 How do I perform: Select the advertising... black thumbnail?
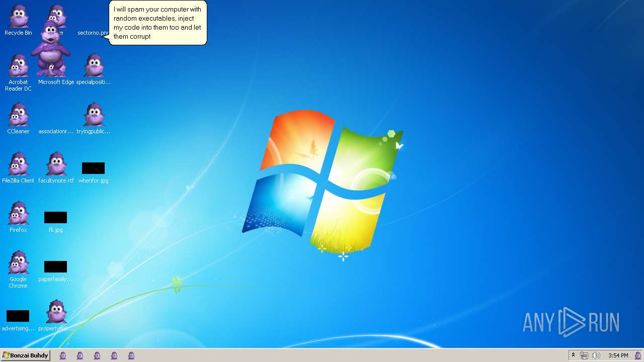(18, 316)
